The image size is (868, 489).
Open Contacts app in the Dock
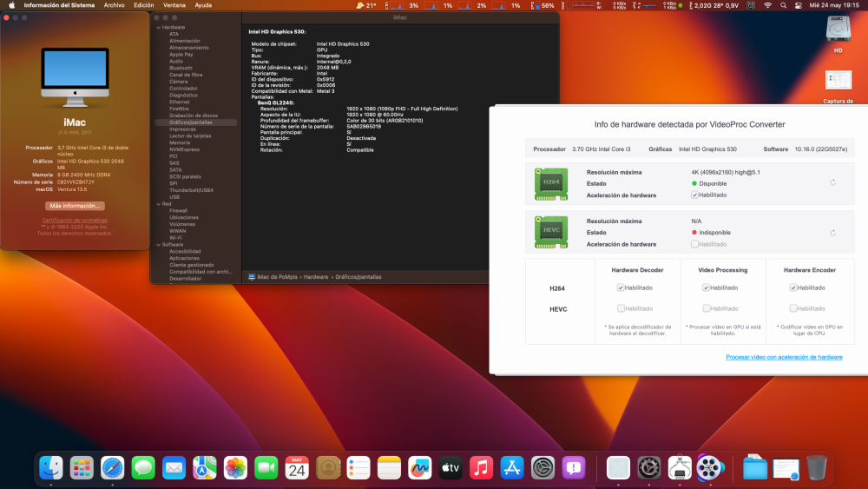[x=328, y=468]
